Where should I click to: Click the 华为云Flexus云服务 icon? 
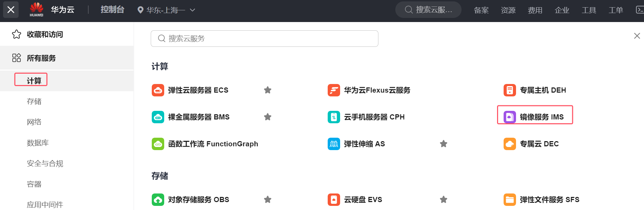334,90
